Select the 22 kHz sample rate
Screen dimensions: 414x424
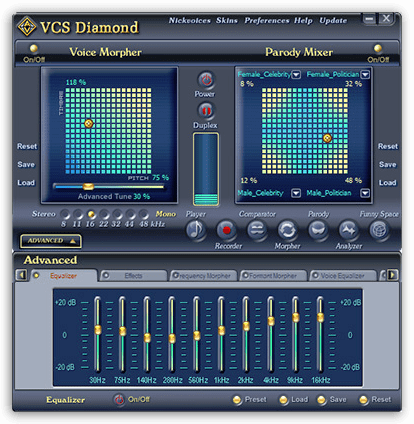pos(104,214)
